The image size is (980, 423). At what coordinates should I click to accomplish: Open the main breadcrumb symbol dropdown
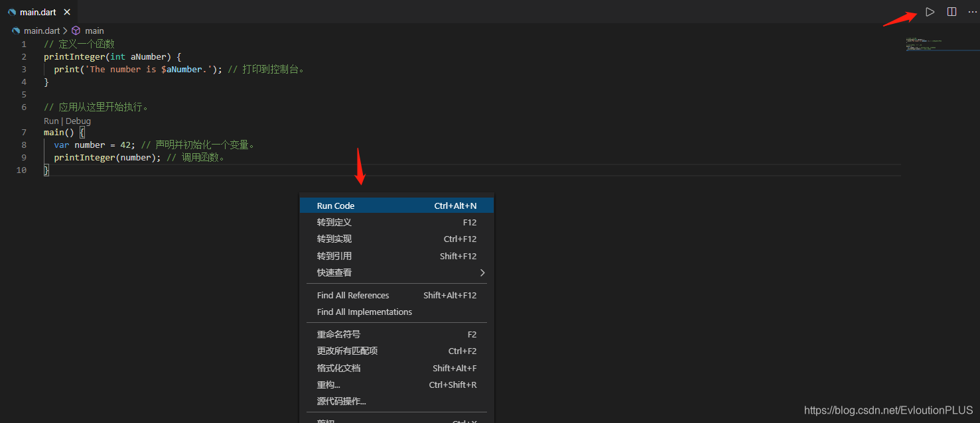point(94,30)
